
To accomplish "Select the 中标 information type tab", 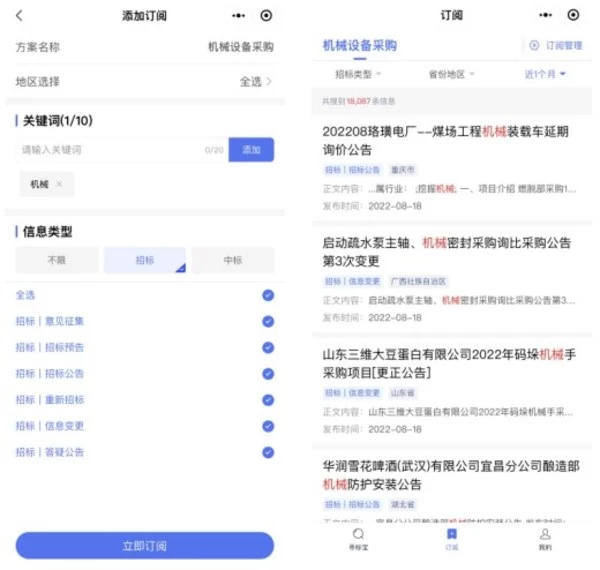I will point(233,260).
